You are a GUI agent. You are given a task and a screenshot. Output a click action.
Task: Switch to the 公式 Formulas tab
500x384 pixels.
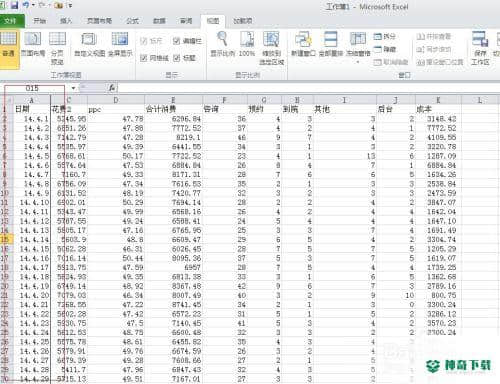[x=133, y=21]
